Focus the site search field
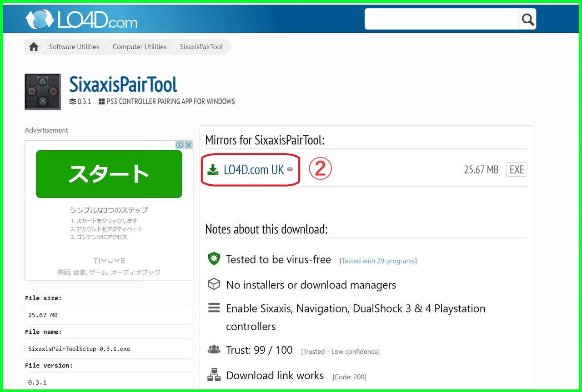 click(442, 19)
